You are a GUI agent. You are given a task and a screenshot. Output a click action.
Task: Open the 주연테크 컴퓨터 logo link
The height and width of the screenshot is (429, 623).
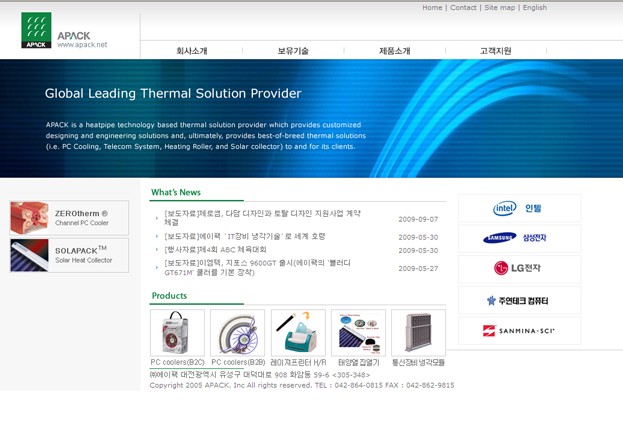point(519,300)
